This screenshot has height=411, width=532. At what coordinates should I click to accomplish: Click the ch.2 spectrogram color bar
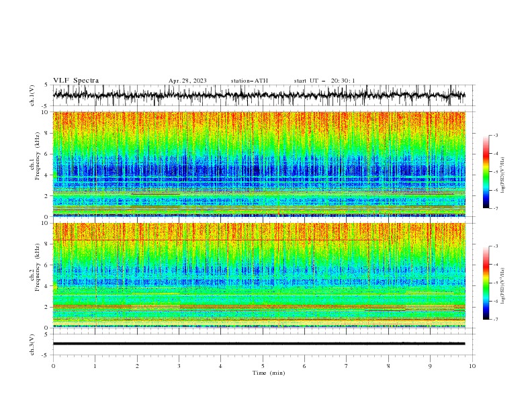[x=486, y=283]
